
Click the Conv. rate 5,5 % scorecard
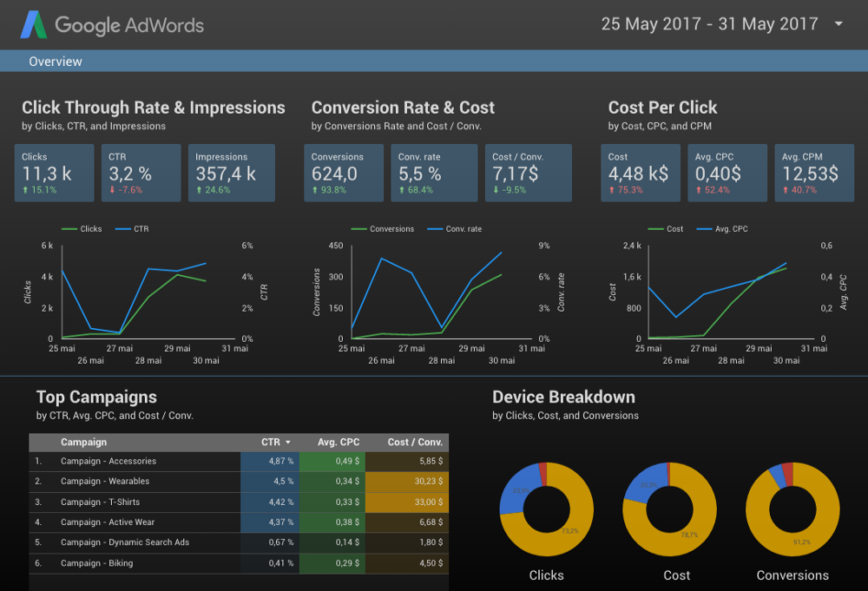(434, 173)
